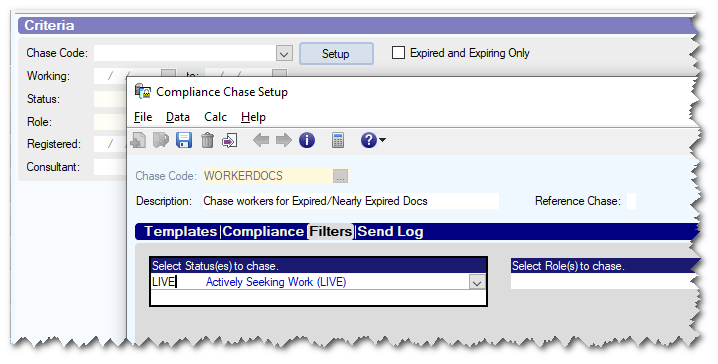
Task: Click the Criteria panel heading
Action: pyautogui.click(x=49, y=25)
